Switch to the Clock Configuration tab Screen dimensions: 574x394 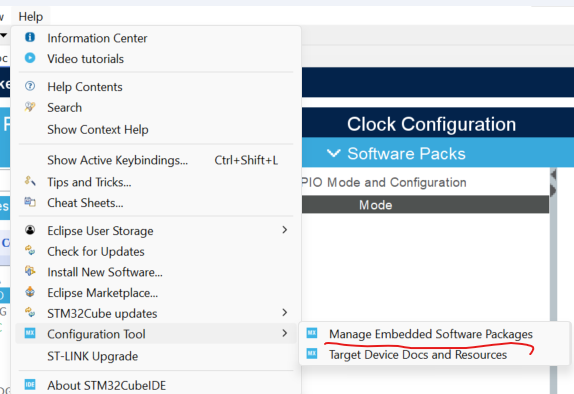pyautogui.click(x=431, y=124)
